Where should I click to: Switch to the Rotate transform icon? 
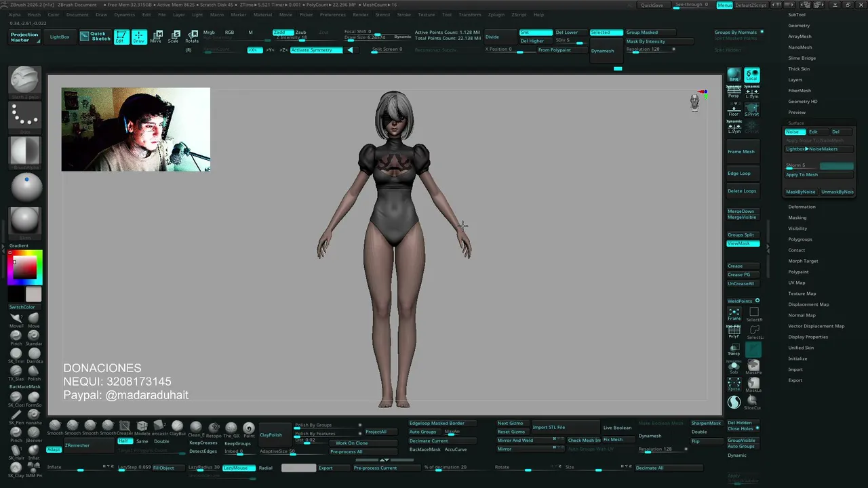click(x=192, y=37)
